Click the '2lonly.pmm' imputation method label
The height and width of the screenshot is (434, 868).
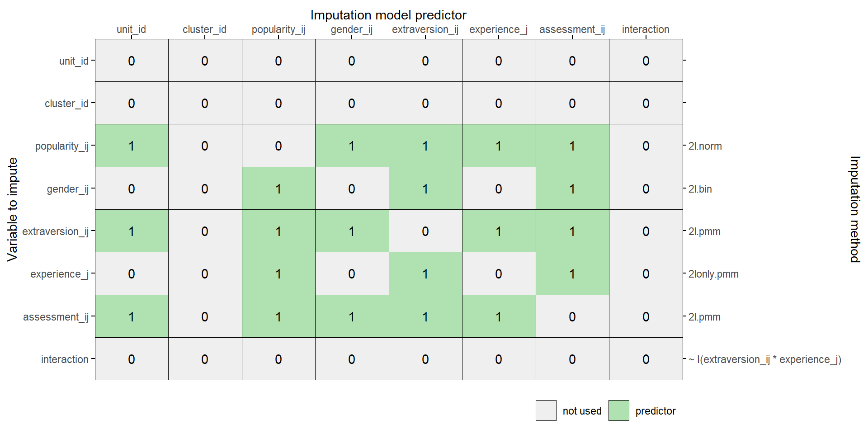pyautogui.click(x=713, y=274)
